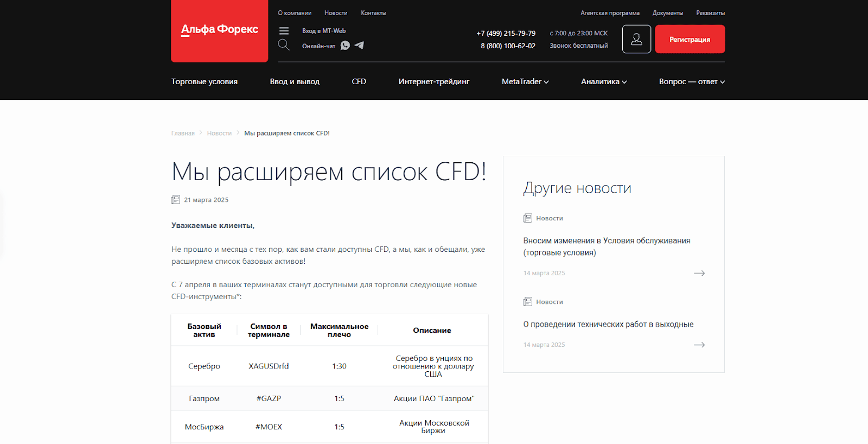The width and height of the screenshot is (868, 444).
Task: Click arrow next to first 14 марта 2025
Action: (699, 273)
